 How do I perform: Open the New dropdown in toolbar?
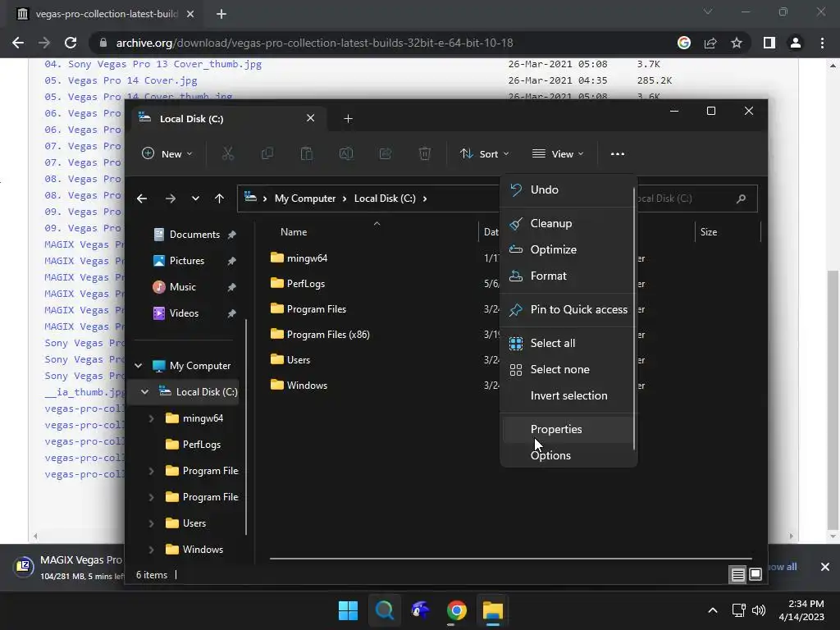click(167, 153)
